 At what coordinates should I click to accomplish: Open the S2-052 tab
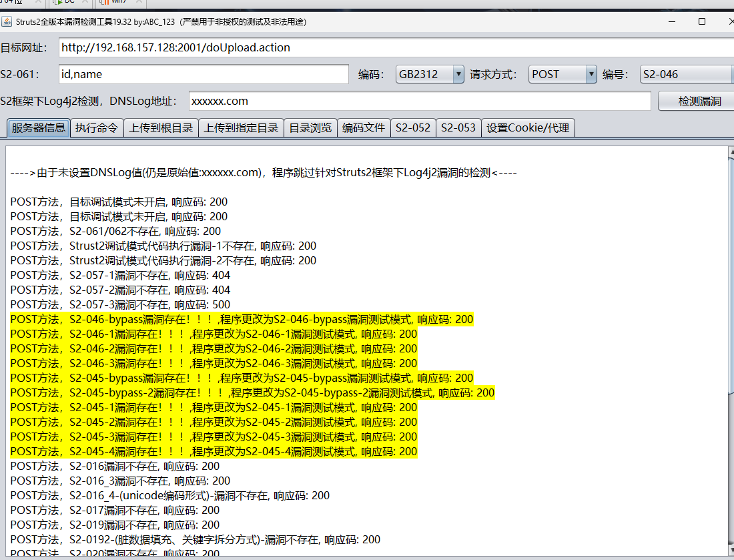[413, 128]
